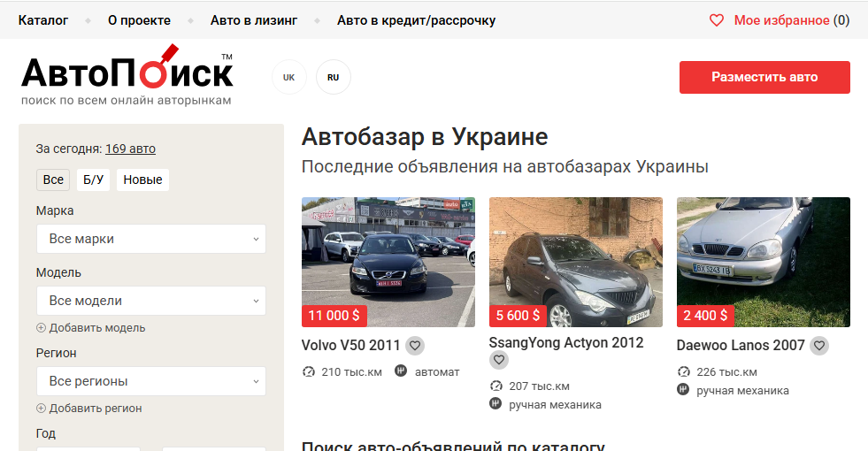Add Volvo V50 2011 to favorites
Screen dimensions: 868x451
(415, 346)
